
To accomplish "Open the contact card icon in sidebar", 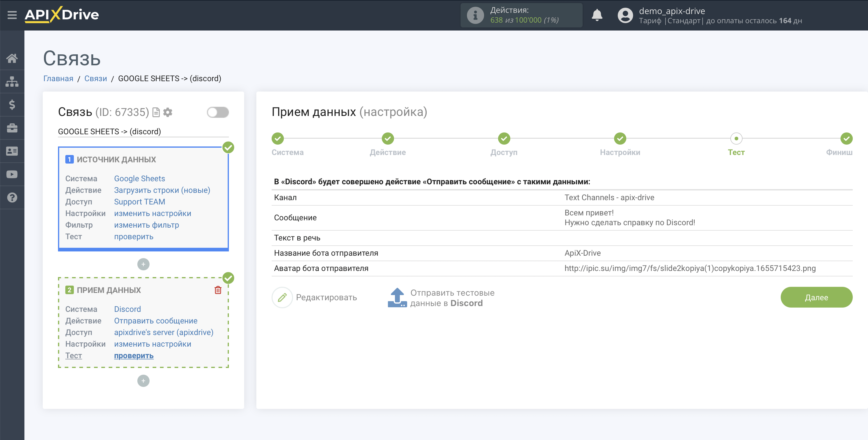I will pos(12,151).
